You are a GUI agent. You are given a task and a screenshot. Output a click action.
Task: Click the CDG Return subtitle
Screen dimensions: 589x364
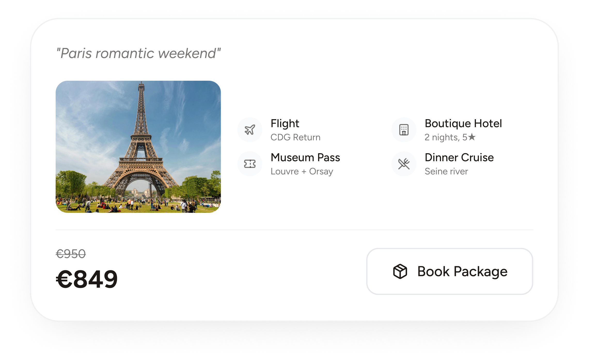point(295,137)
